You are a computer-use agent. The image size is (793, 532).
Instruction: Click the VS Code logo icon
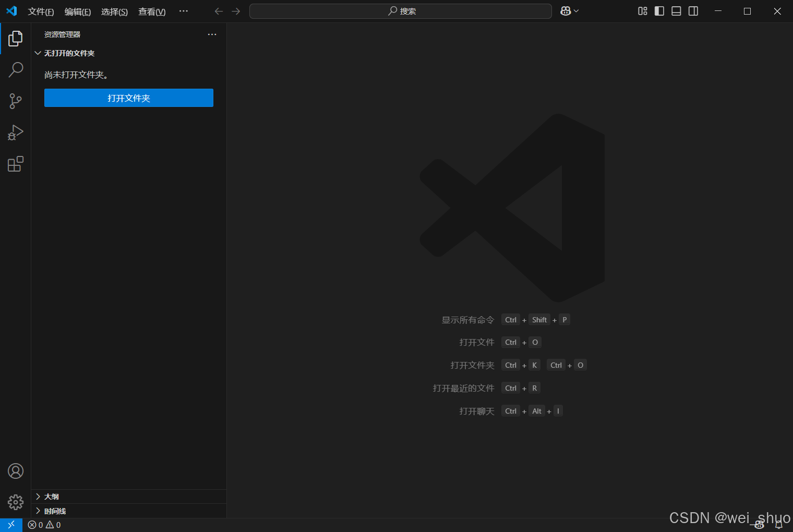(x=11, y=11)
